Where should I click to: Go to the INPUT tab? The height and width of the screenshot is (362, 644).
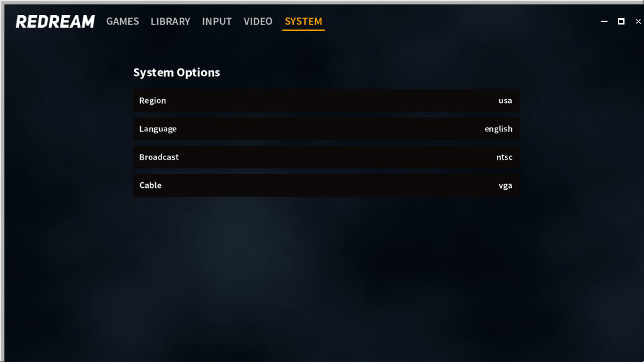(x=217, y=21)
